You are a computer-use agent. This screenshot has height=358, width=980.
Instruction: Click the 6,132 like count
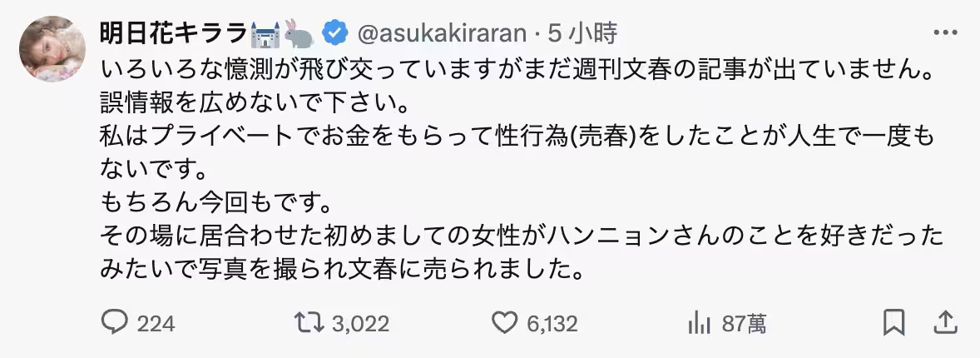552,324
